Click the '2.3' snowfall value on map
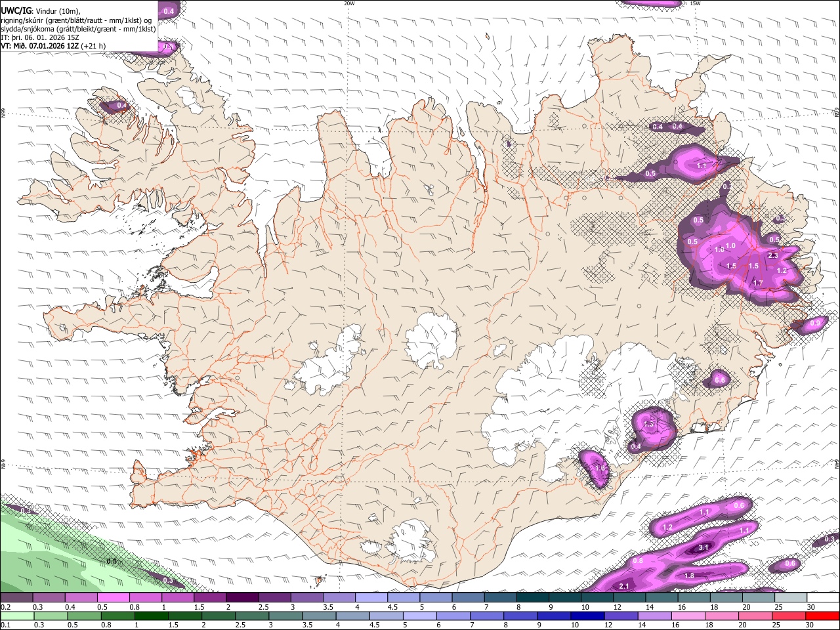840x630 pixels. tap(772, 256)
